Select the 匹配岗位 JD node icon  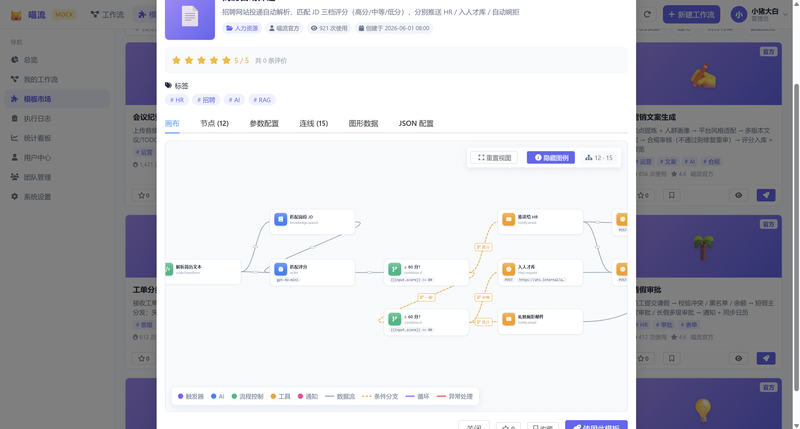pos(281,219)
